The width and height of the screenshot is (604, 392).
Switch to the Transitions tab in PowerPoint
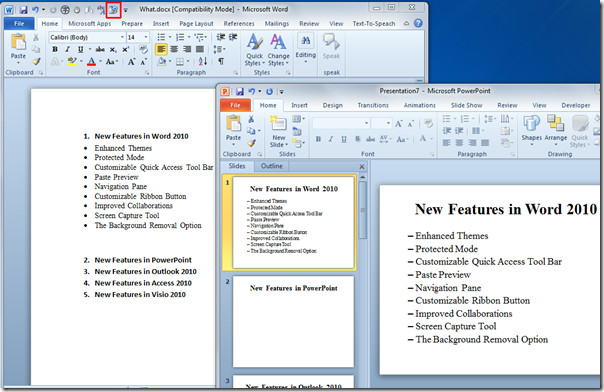[x=373, y=105]
